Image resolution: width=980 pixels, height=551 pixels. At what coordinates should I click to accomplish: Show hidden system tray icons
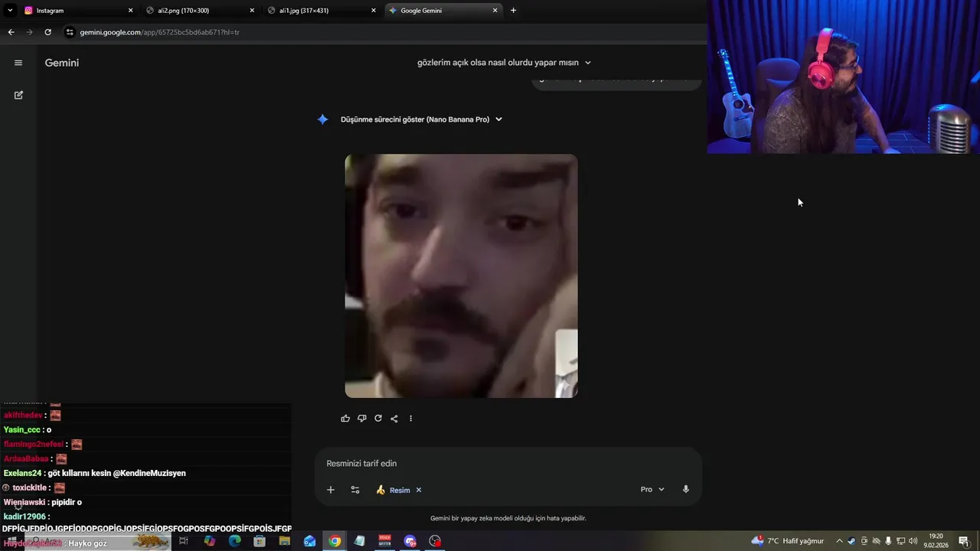(x=839, y=541)
